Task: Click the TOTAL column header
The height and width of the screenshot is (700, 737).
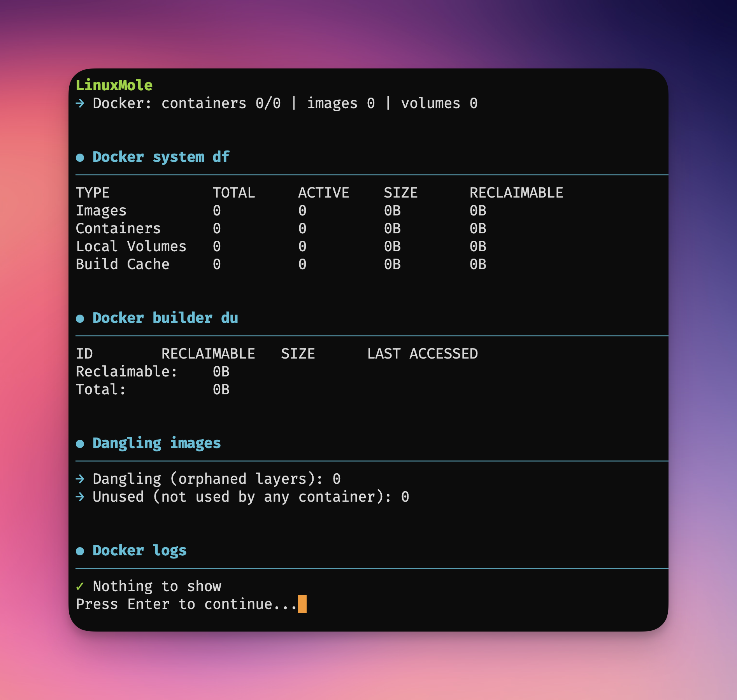Action: click(234, 193)
